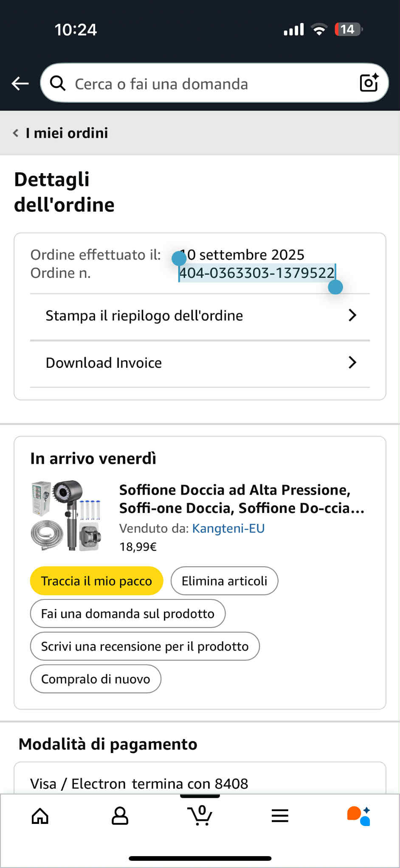Screen dimensions: 400x868
Task: Open the shopping cart icon
Action: tap(200, 815)
